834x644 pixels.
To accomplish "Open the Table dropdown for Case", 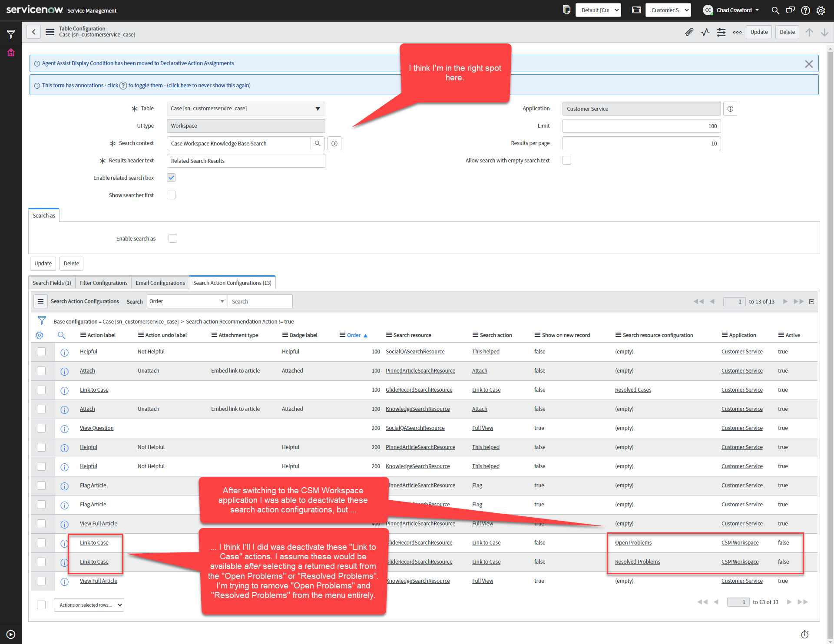I will point(246,109).
